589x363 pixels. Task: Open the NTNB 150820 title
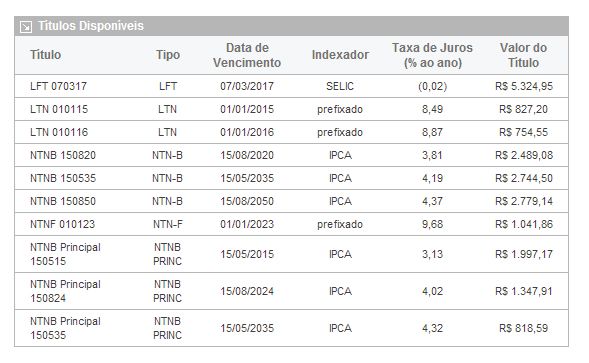pos(63,155)
